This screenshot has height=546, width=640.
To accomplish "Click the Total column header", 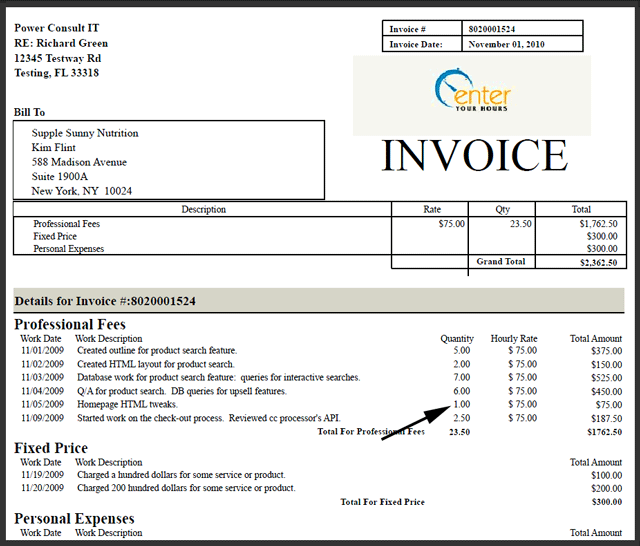I will (x=581, y=209).
